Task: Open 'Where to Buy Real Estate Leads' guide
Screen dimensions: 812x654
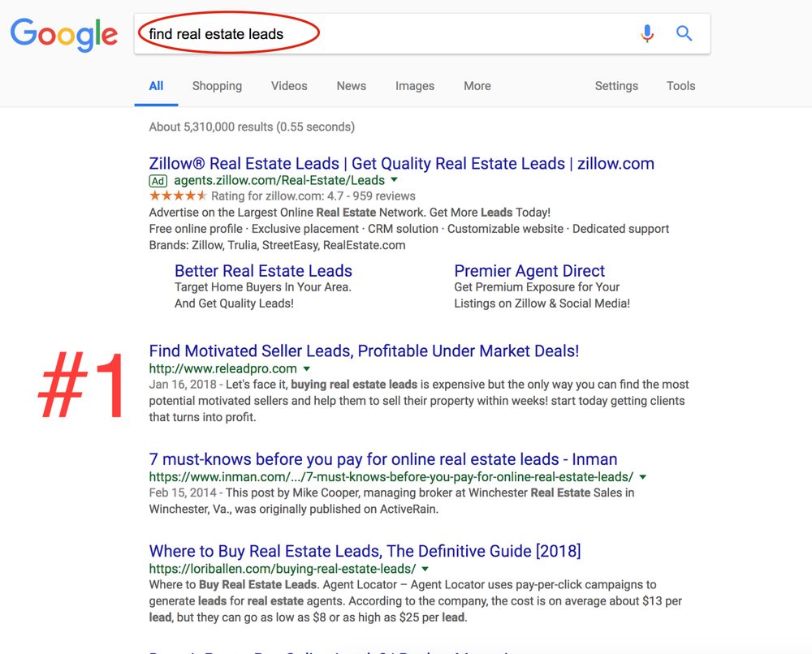Action: point(365,551)
